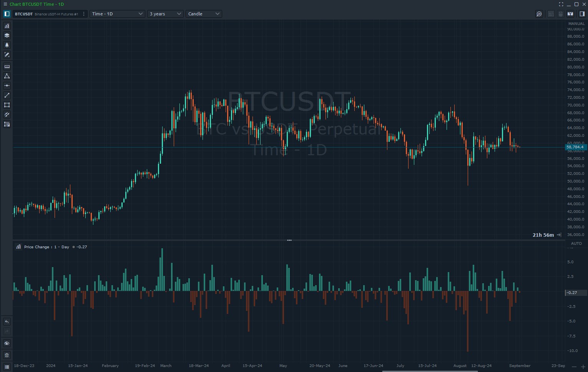This screenshot has width=588, height=372.
Task: Toggle the right sidebar panel icon
Action: click(x=582, y=14)
